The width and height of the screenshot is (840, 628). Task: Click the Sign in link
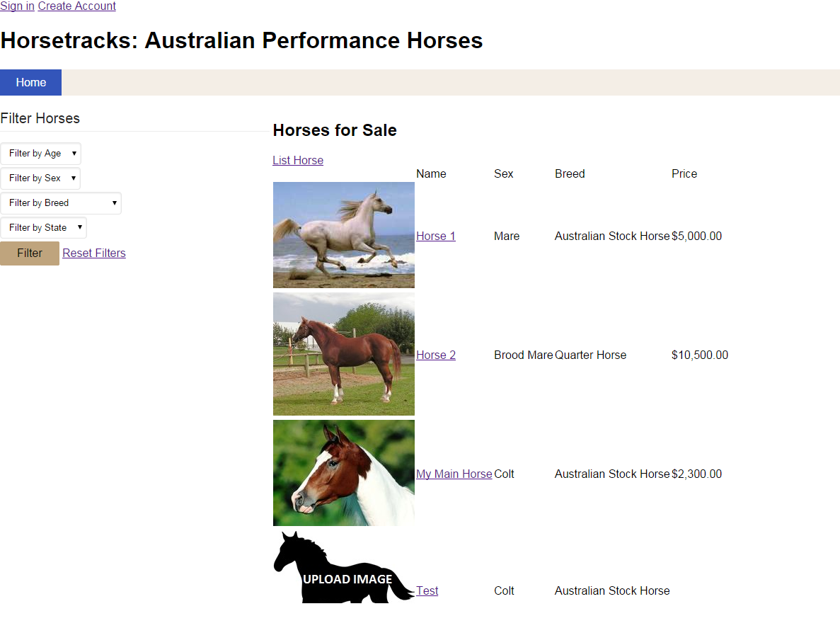pos(17,6)
